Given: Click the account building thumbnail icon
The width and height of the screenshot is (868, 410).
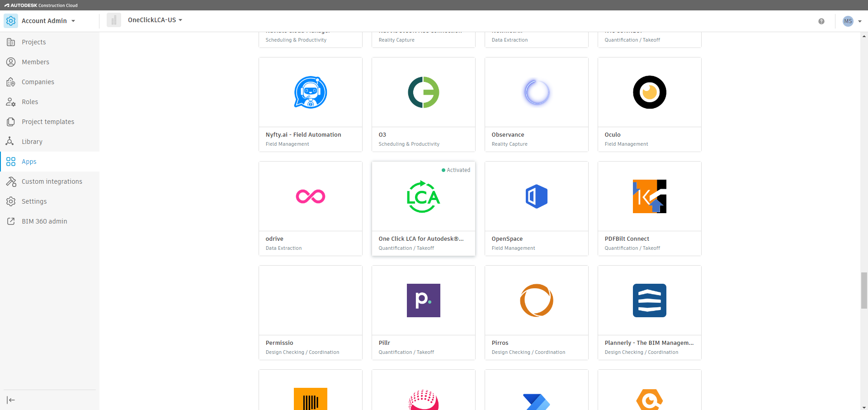Looking at the screenshot, I should [114, 20].
